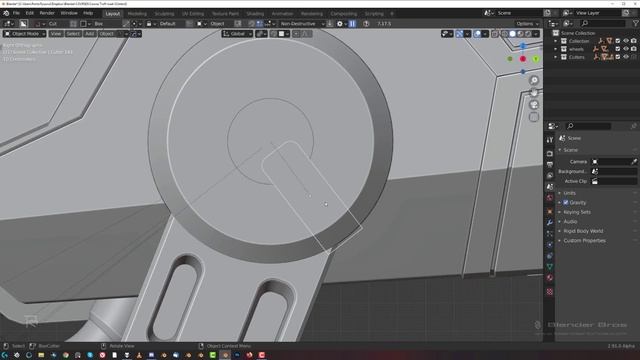Switch to the Sculpting workspace tab
640x360 pixels.
pyautogui.click(x=164, y=13)
